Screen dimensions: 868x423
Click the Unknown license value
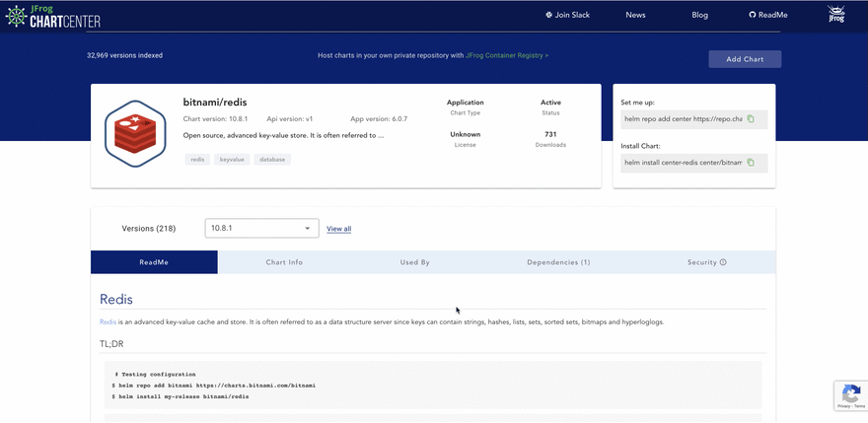point(465,134)
